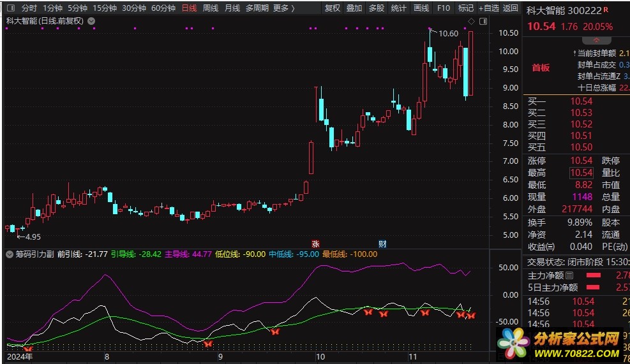The image size is (630, 364).
Task: Click the 多股 multi-stock button
Action: pos(377,8)
